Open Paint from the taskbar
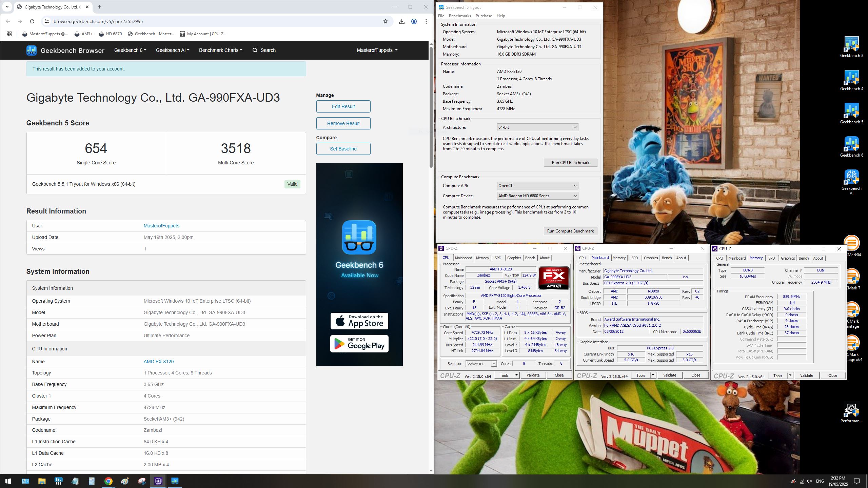This screenshot has width=868, height=488. (x=125, y=481)
